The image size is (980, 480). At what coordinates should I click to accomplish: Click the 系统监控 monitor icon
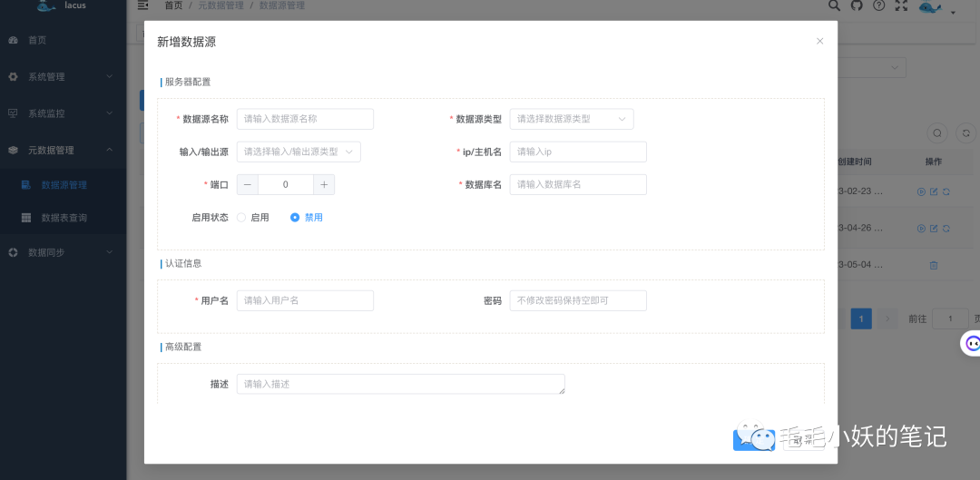click(x=13, y=113)
